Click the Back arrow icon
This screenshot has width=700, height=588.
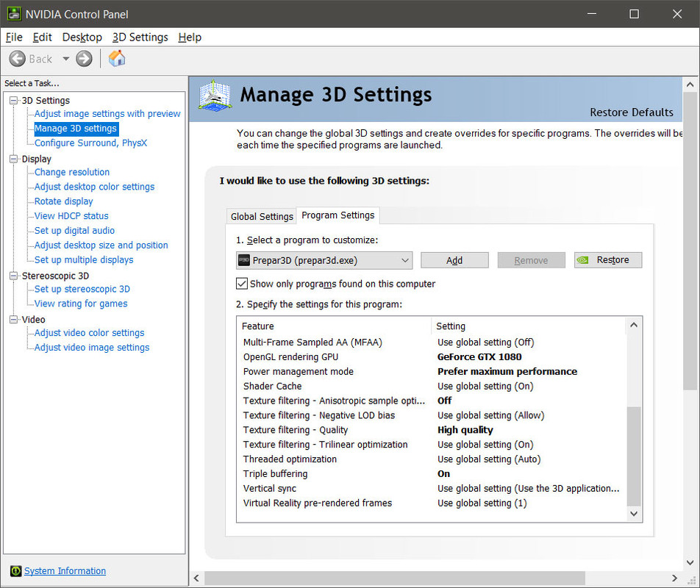pos(17,59)
